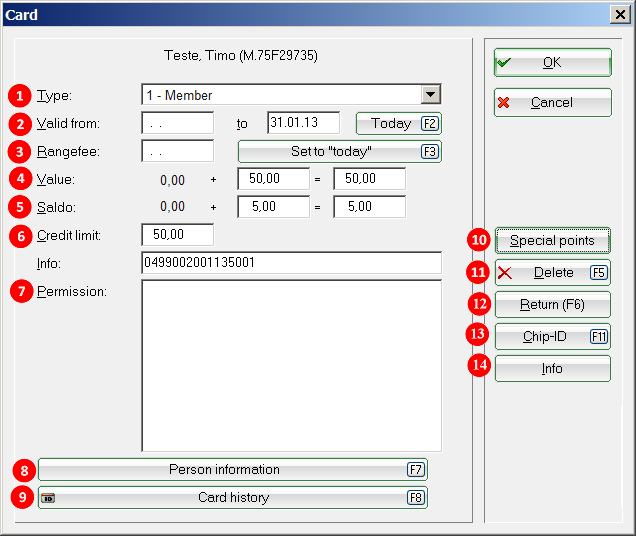This screenshot has height=536, width=636.
Task: Click the Info button on right panel
Action: (x=552, y=369)
